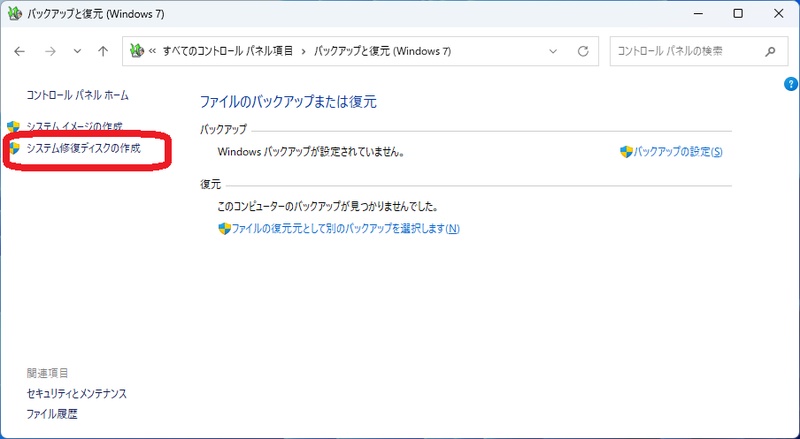Open recent locations dropdown chevron
The width and height of the screenshot is (800, 439).
[77, 51]
